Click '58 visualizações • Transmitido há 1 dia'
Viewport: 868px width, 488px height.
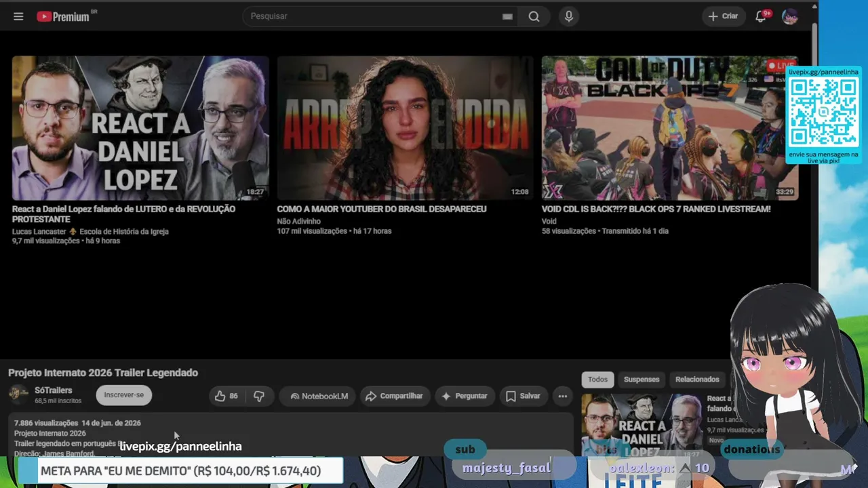pos(605,231)
